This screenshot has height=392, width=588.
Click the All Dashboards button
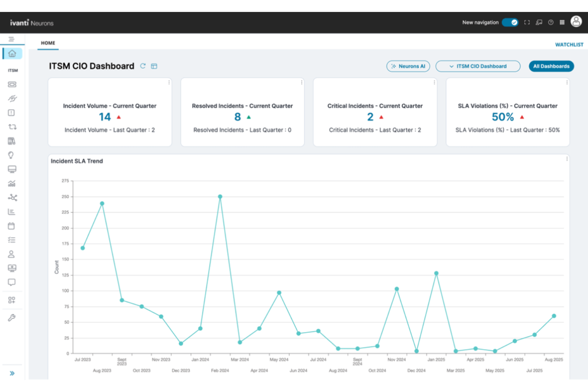tap(551, 66)
